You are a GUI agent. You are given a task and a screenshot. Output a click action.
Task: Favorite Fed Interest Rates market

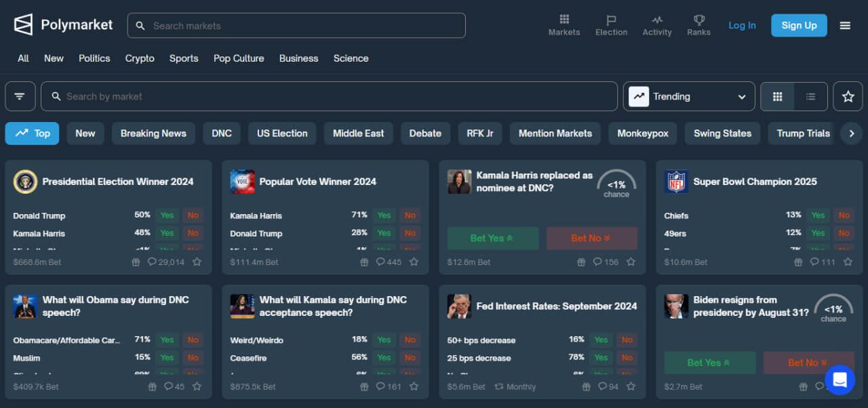(631, 386)
